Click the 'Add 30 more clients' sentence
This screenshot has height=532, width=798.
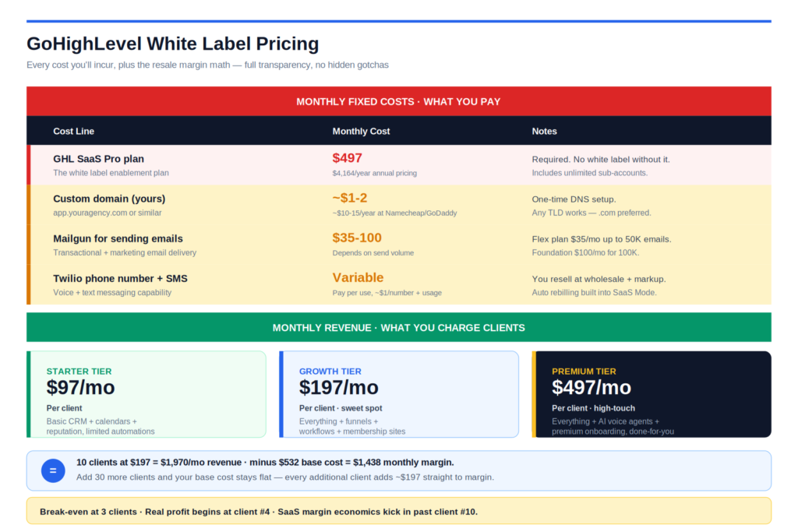click(x=285, y=477)
